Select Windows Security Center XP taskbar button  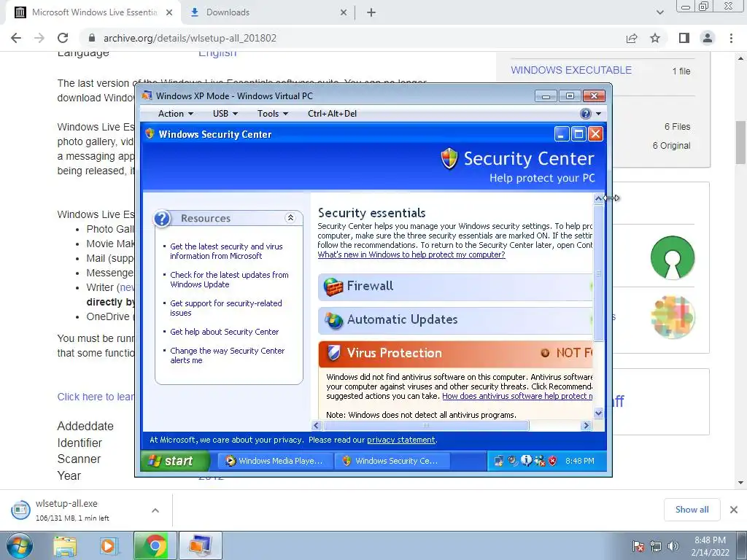point(392,461)
